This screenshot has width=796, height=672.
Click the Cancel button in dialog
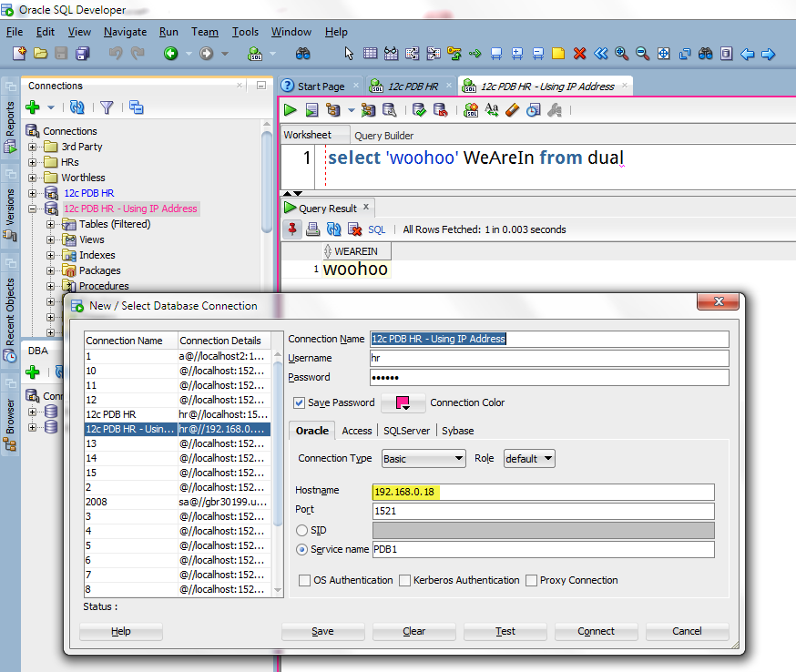[687, 631]
